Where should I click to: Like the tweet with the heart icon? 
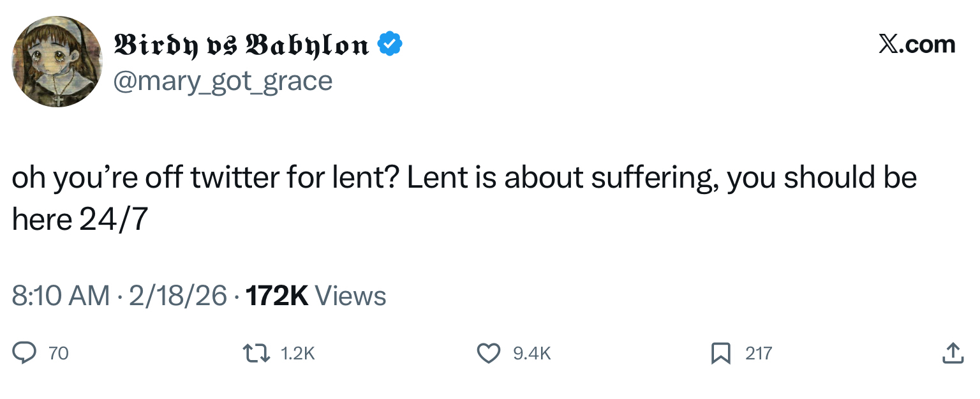[489, 353]
